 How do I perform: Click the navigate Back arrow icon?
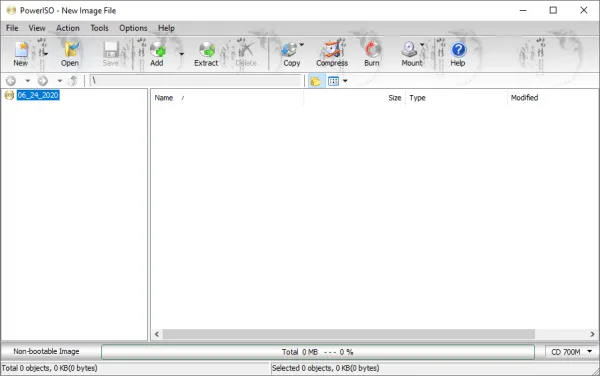click(x=11, y=81)
